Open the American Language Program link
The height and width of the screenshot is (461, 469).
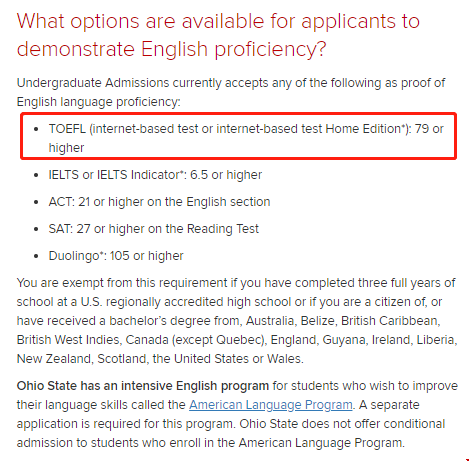click(x=271, y=405)
